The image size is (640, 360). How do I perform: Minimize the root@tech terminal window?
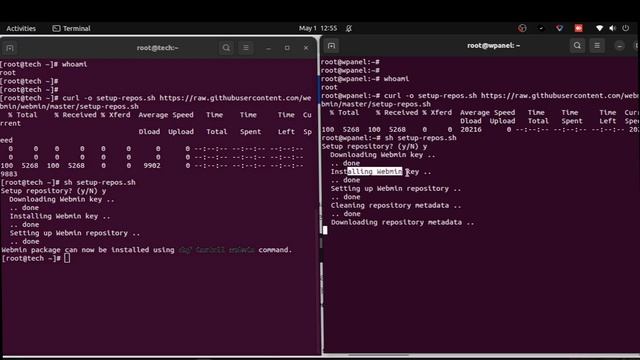(x=268, y=48)
